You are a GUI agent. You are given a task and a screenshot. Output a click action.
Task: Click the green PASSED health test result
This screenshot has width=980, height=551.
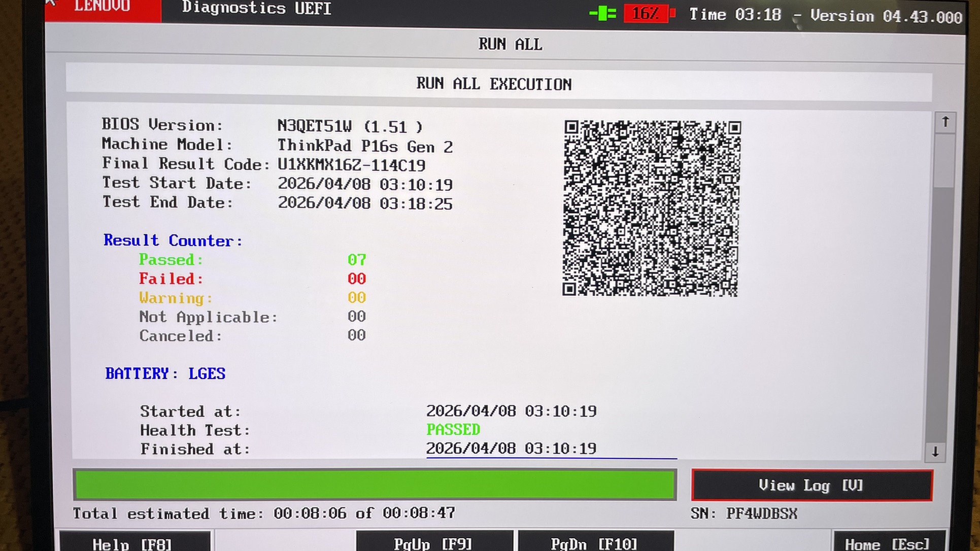[453, 430]
